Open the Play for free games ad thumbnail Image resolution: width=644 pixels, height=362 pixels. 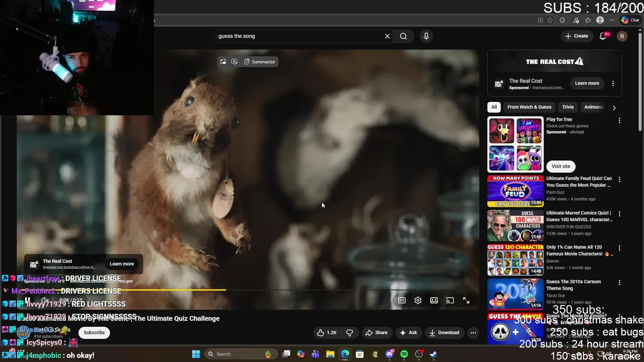coord(515,145)
